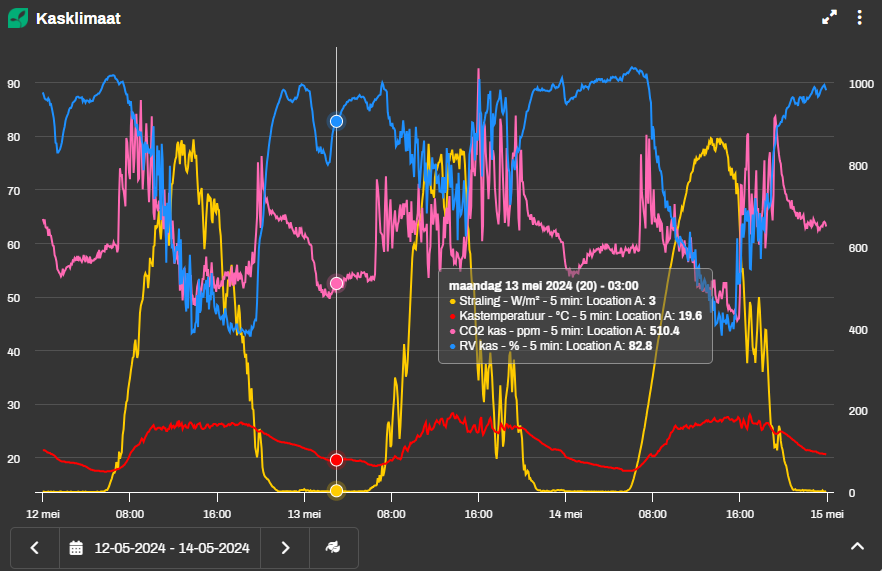Click the '13 mei' x-axis label
The width and height of the screenshot is (882, 571).
point(304,514)
